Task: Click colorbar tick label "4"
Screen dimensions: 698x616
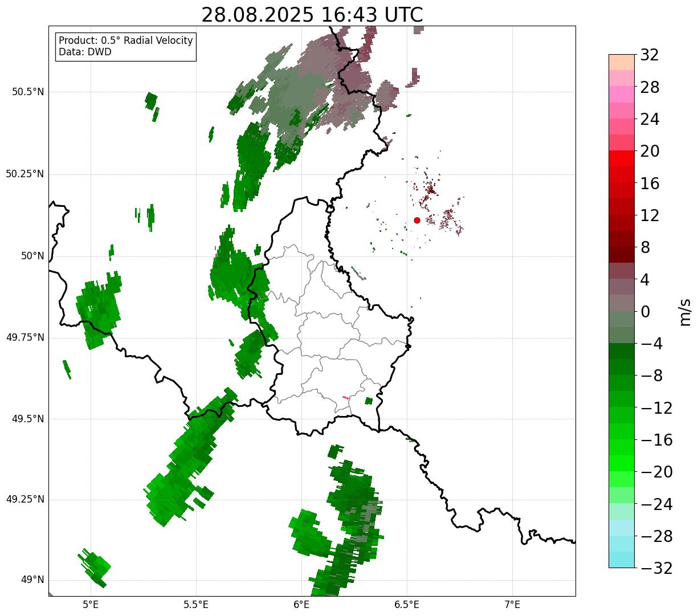Action: pos(645,280)
